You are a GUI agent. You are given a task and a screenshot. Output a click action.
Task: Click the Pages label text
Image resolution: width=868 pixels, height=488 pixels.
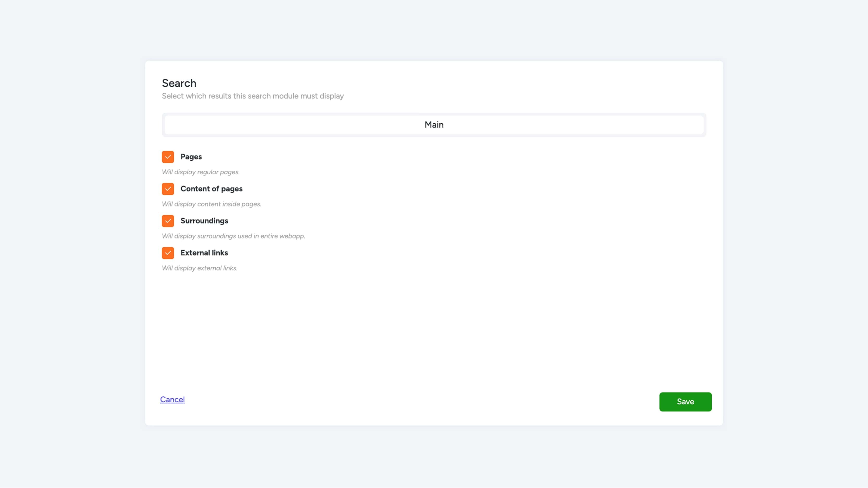click(191, 157)
